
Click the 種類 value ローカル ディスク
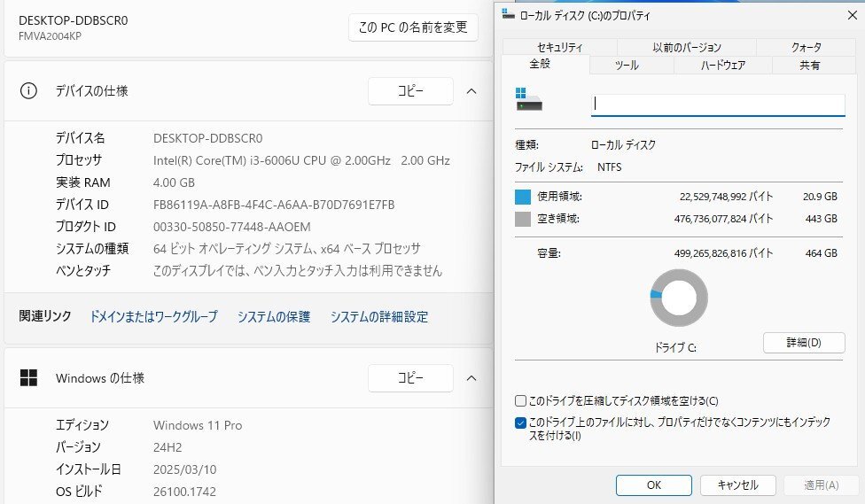point(623,145)
